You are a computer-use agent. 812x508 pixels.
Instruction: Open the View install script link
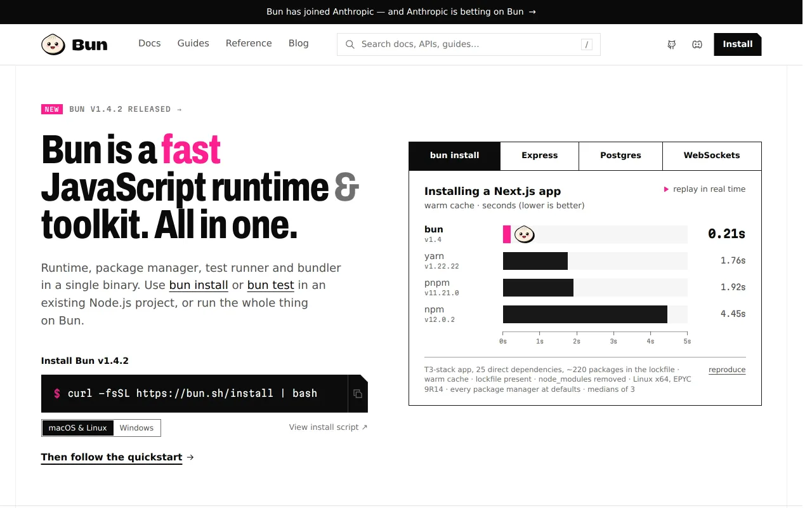[x=329, y=427]
